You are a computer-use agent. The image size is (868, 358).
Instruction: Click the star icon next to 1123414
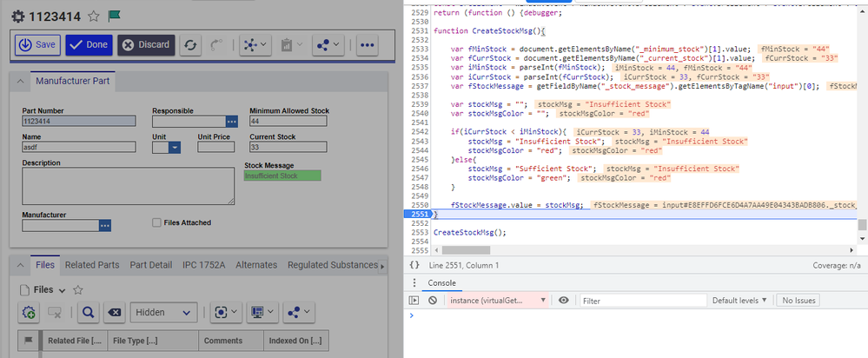(x=94, y=16)
